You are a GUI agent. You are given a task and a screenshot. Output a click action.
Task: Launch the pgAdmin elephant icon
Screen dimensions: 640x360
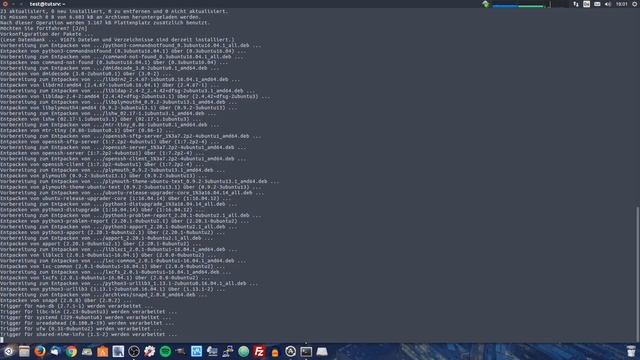[x=118, y=351]
